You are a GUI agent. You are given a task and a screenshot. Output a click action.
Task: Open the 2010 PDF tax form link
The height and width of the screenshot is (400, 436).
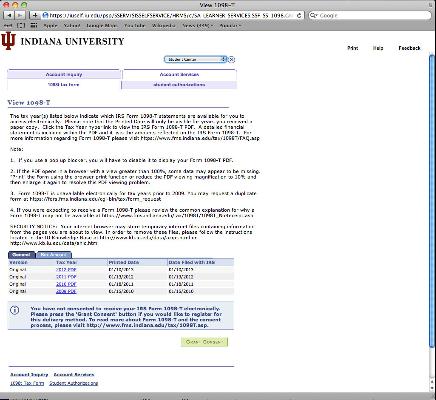(x=66, y=284)
